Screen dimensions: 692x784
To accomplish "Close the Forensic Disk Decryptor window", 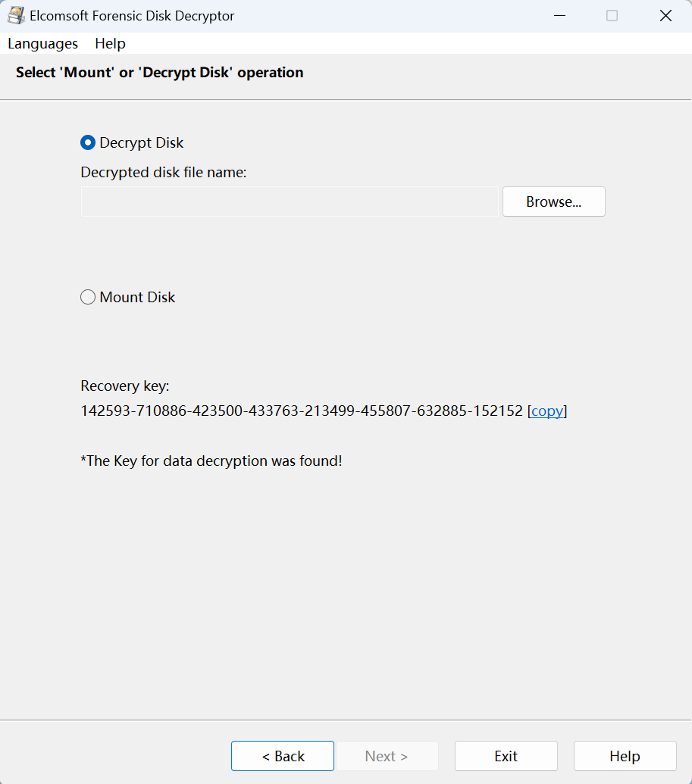I will pyautogui.click(x=665, y=16).
